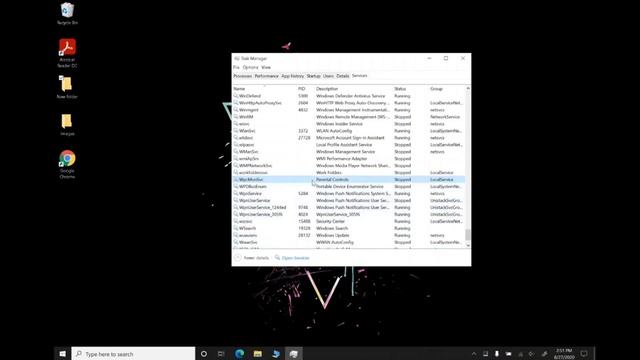Click the taskbar search box
This screenshot has width=640, height=360.
tap(133, 354)
